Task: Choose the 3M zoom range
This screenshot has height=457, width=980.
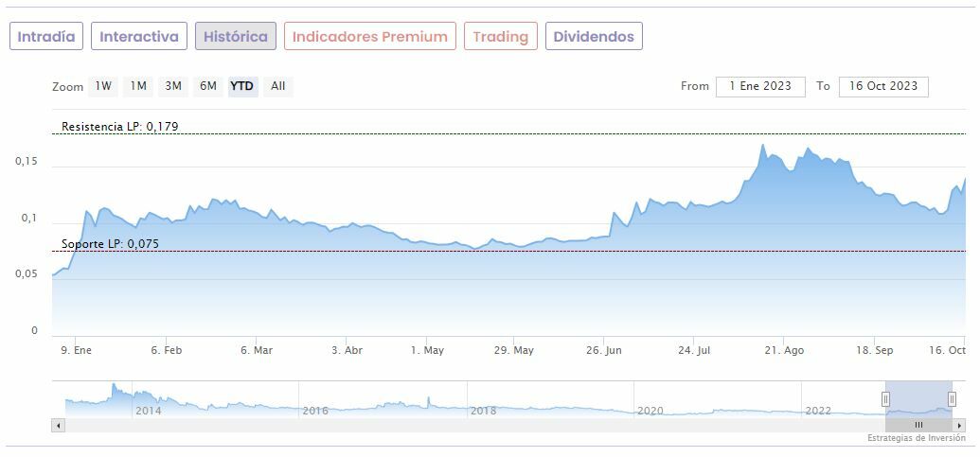Action: pyautogui.click(x=173, y=86)
